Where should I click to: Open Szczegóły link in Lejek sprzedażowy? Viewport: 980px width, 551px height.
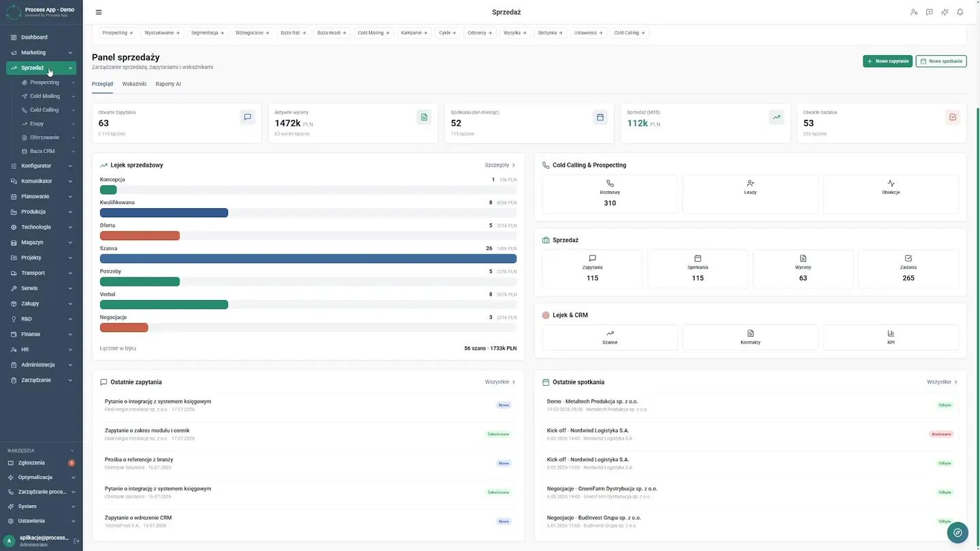pyautogui.click(x=500, y=165)
